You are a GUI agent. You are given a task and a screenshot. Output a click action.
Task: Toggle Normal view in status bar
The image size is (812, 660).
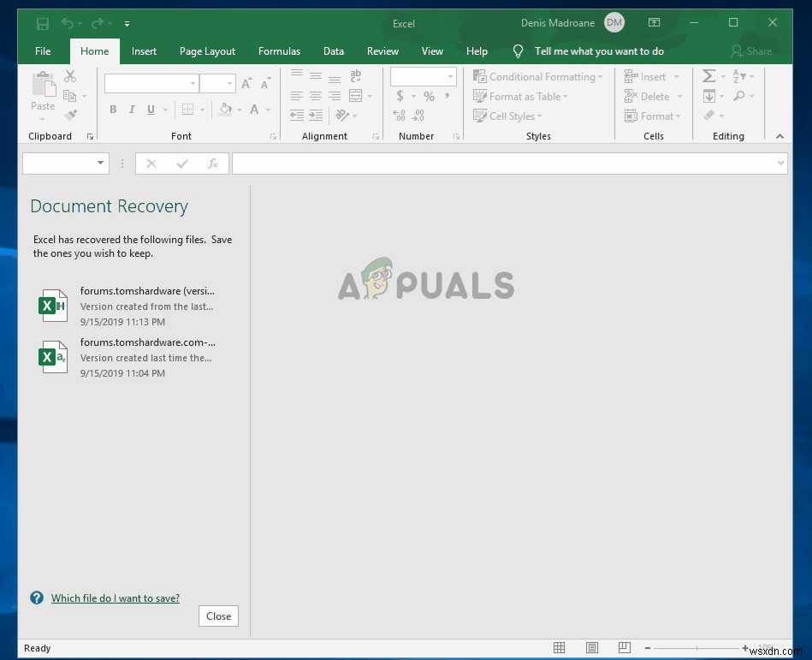tap(559, 648)
